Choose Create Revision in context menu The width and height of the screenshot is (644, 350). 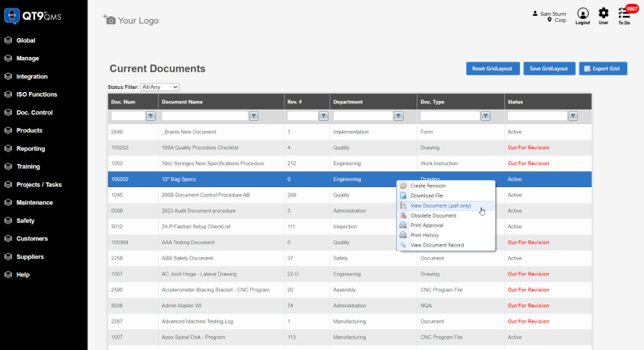pos(427,186)
